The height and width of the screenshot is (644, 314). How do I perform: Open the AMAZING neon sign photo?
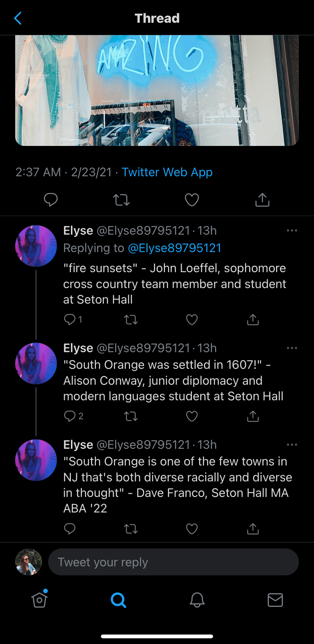(x=157, y=90)
